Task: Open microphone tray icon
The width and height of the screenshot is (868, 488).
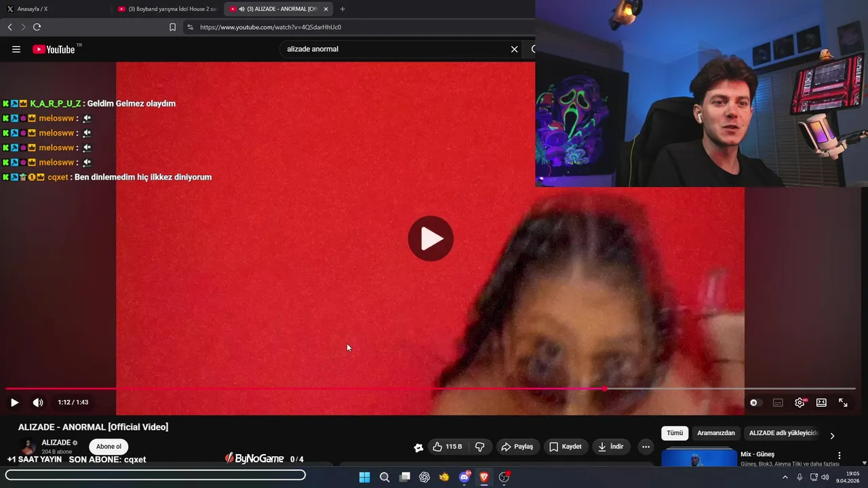Action: tap(800, 477)
